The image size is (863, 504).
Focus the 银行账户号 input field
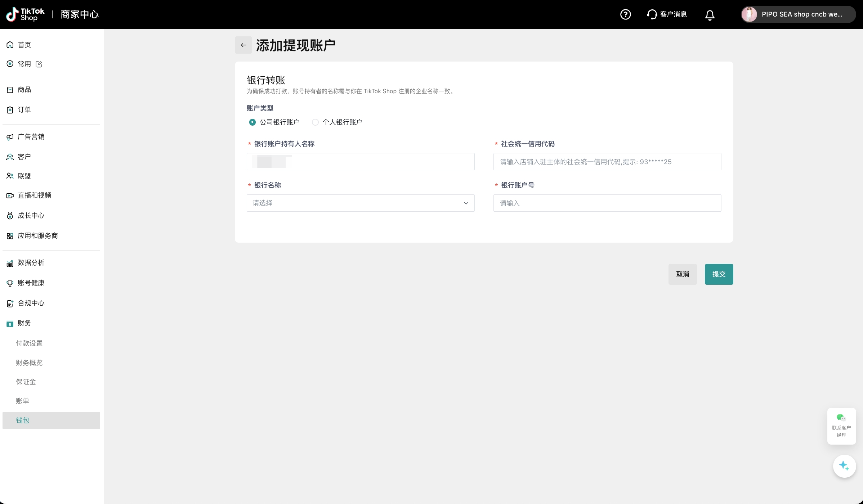(x=607, y=203)
